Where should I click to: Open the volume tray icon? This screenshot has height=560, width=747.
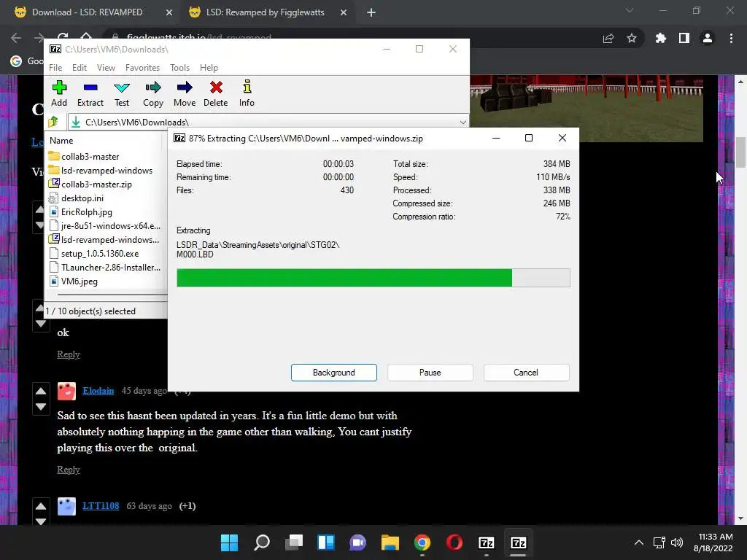click(x=676, y=542)
